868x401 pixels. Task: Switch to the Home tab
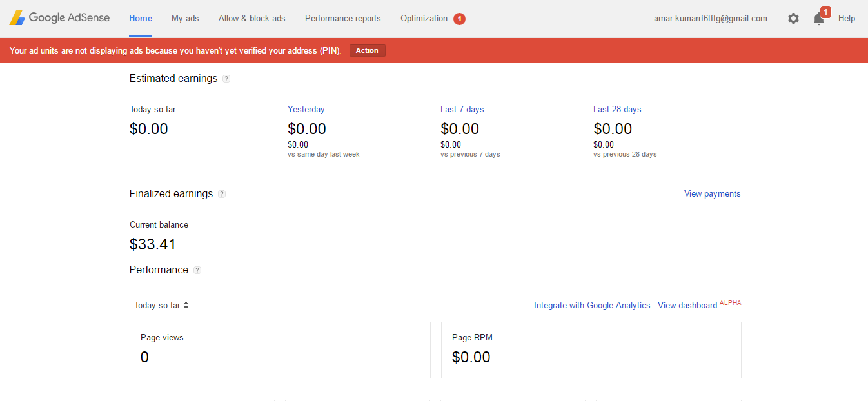(x=141, y=18)
